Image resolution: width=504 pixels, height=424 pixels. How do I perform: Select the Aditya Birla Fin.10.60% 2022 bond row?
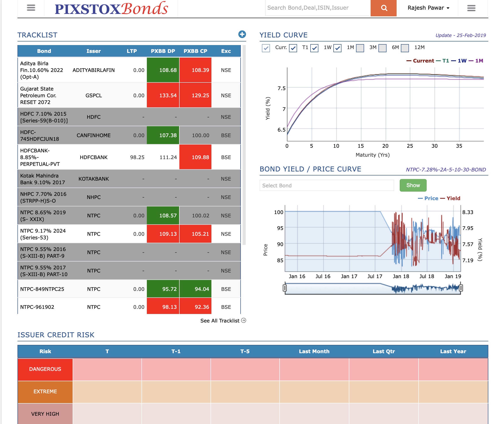(129, 70)
